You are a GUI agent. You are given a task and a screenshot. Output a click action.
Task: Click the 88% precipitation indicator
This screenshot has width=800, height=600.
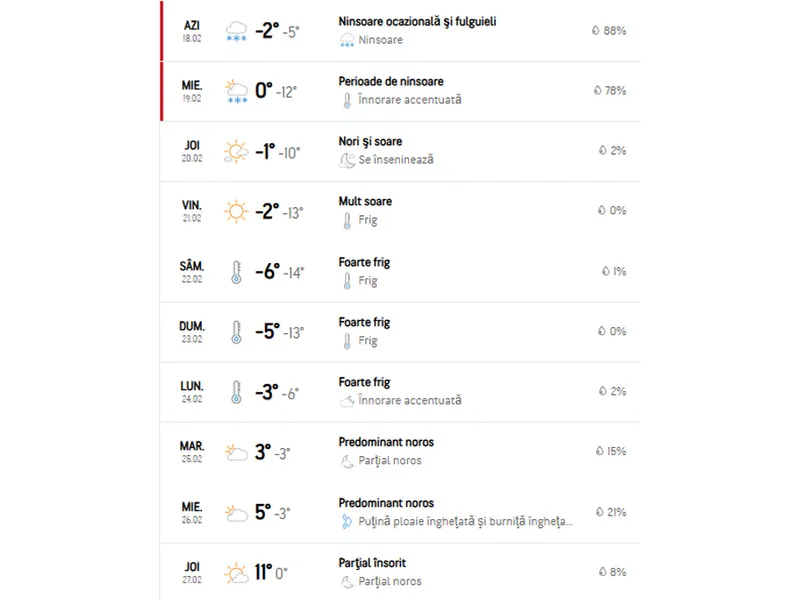point(609,31)
